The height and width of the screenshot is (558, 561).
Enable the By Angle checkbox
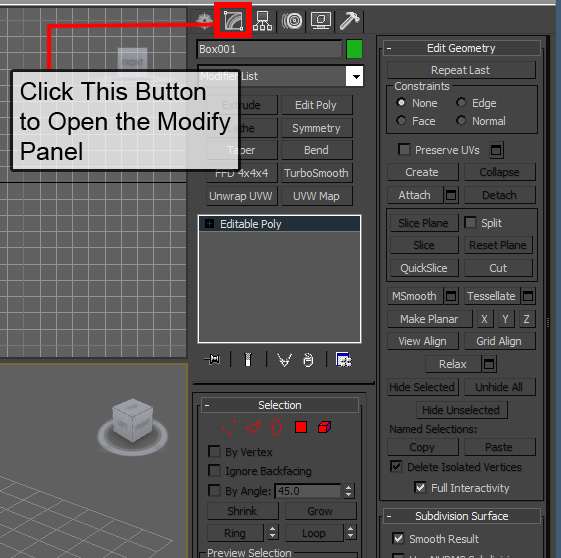(x=214, y=490)
